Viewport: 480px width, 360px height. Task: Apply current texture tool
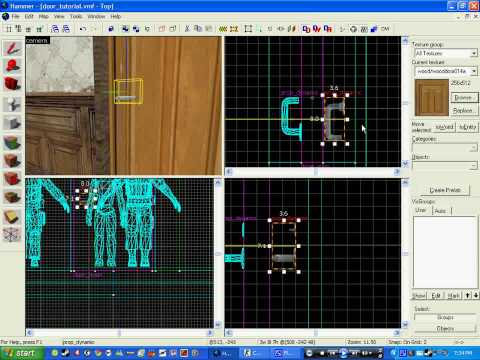pos(12,161)
